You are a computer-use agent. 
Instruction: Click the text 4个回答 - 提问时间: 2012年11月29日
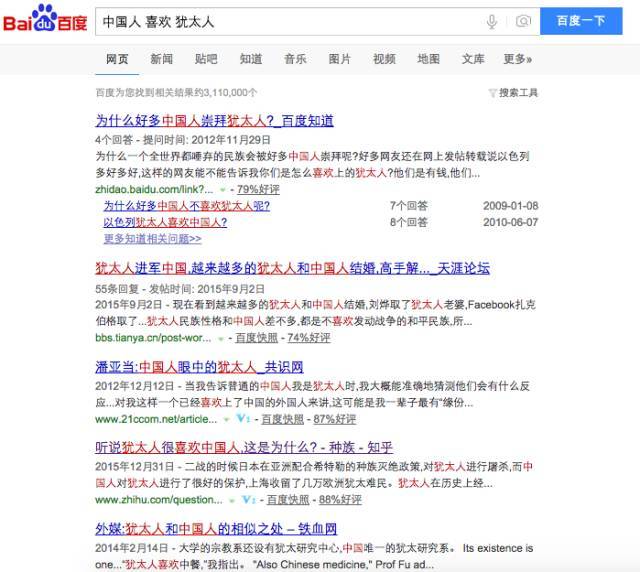183,140
